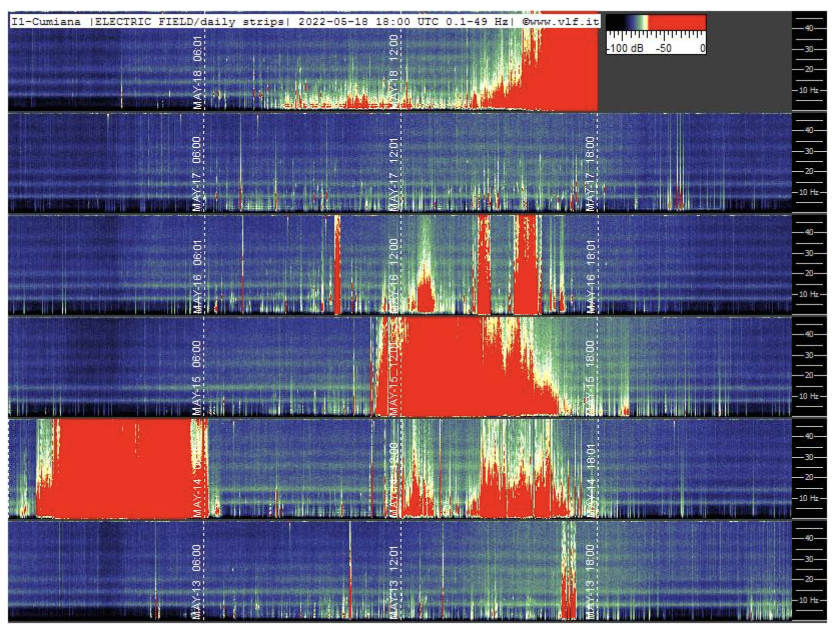Click the MAY-15 18:00 time marker
The image size is (840, 635).
click(x=590, y=378)
